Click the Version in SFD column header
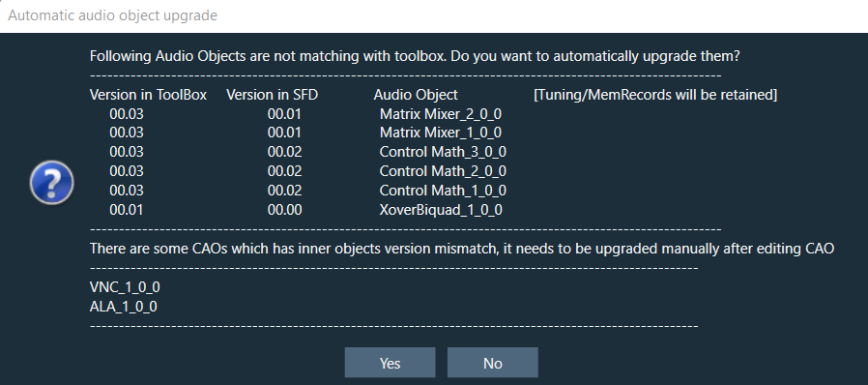This screenshot has height=385, width=868. pyautogui.click(x=273, y=95)
